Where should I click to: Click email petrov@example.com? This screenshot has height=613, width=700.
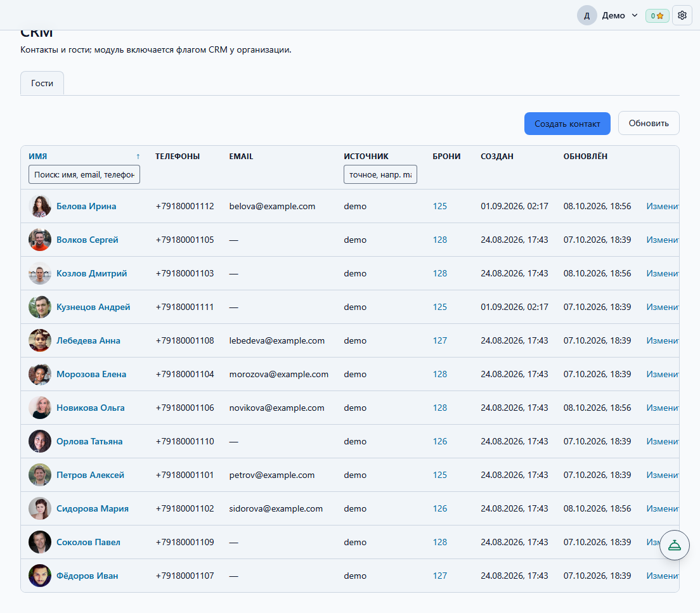[x=272, y=475]
